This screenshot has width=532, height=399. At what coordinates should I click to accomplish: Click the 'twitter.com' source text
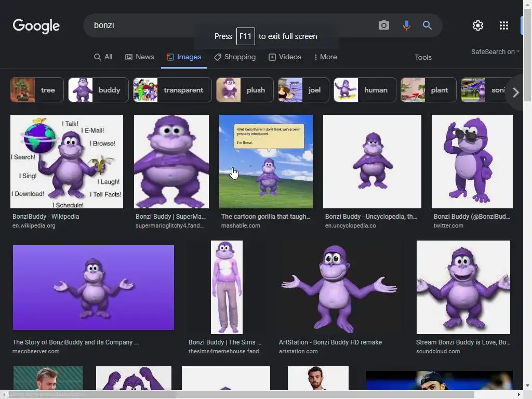448,225
